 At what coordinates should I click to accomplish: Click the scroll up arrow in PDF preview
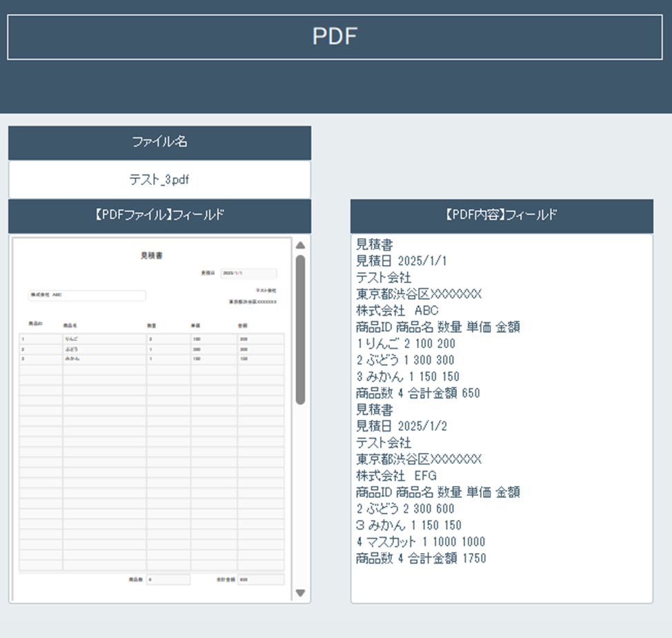click(x=300, y=245)
